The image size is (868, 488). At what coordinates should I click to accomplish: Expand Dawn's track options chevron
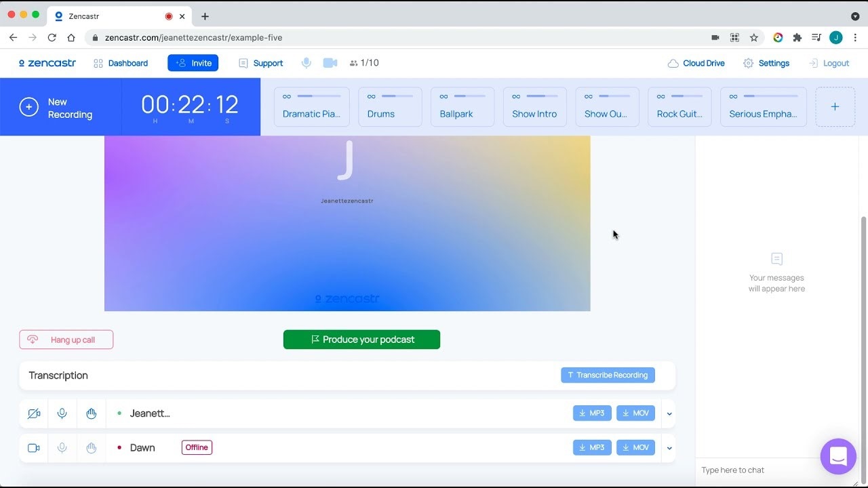(669, 448)
